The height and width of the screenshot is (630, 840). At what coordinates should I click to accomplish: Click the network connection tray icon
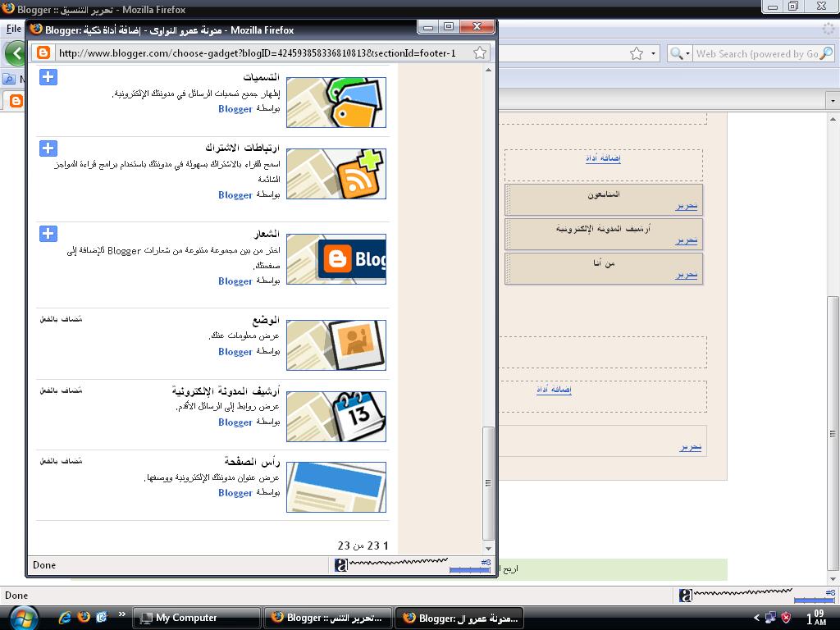click(x=770, y=618)
